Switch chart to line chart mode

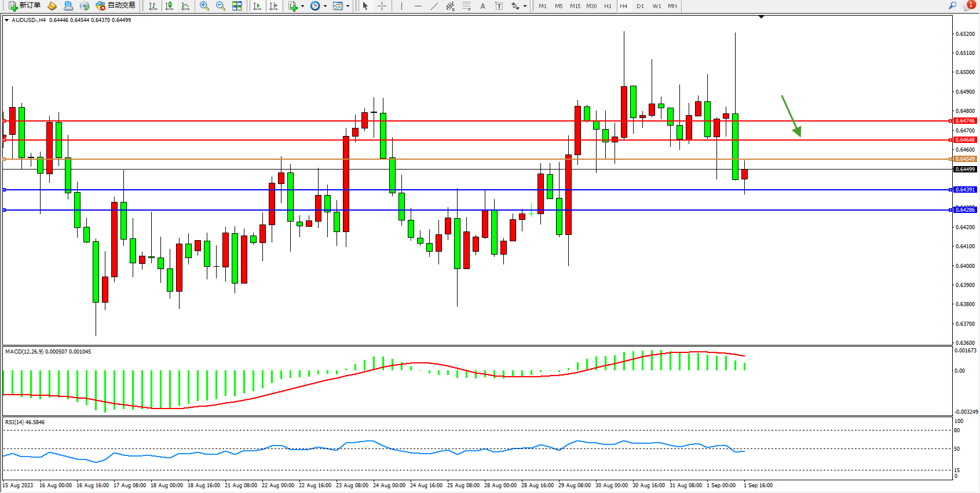[185, 6]
